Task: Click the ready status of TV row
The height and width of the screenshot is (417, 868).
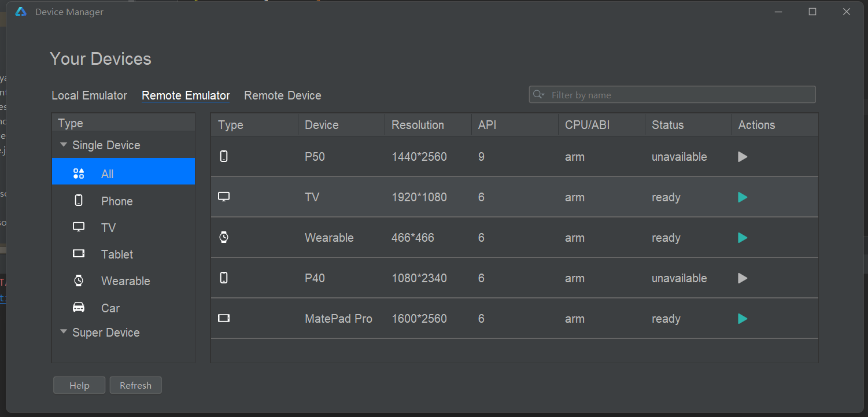Action: pyautogui.click(x=666, y=197)
